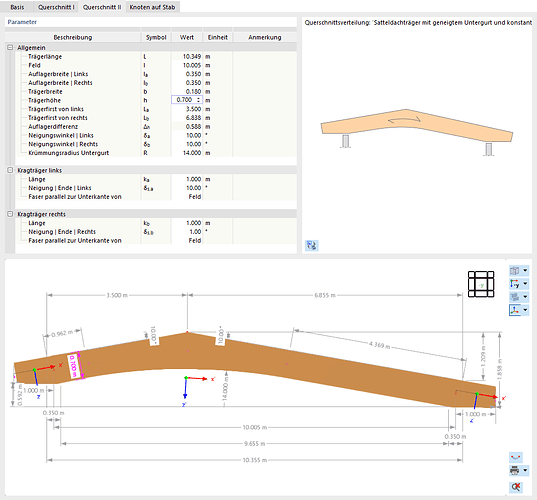537x500 pixels.
Task: Click the -Y axis view icon
Action: click(515, 284)
